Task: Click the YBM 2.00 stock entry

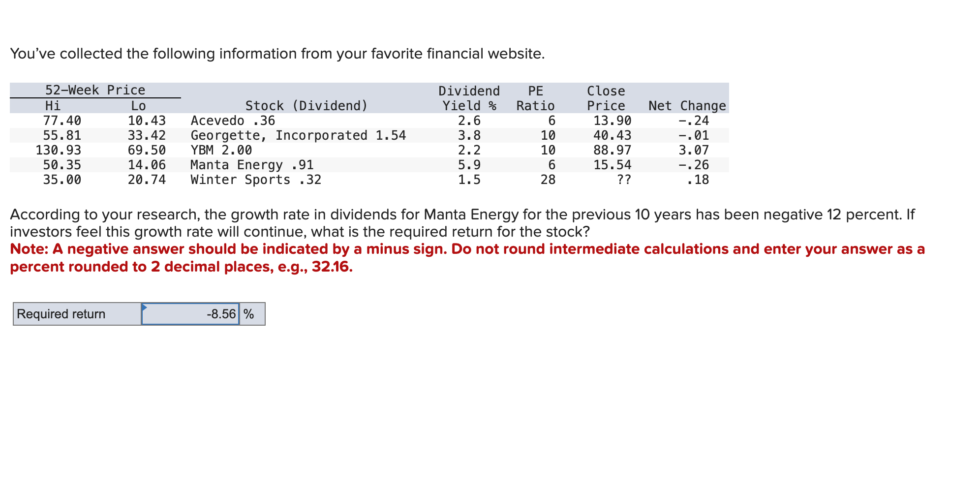Action: click(220, 150)
